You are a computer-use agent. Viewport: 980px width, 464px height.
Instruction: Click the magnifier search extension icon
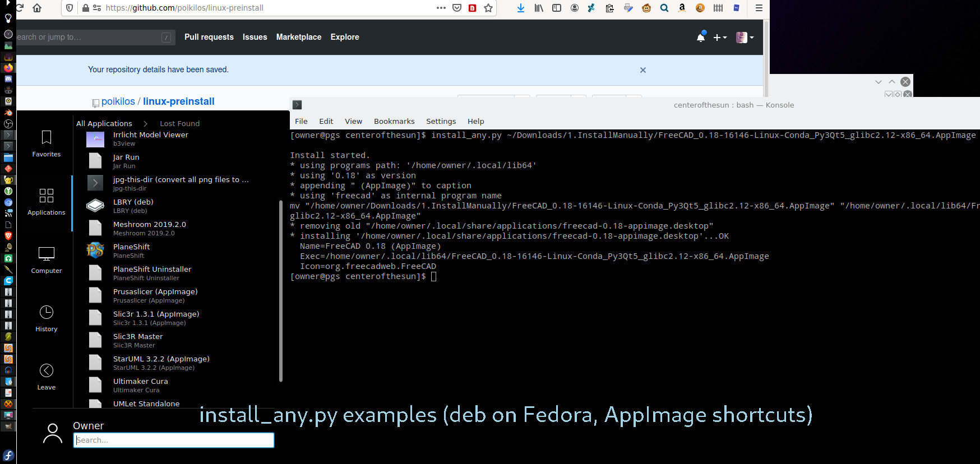[664, 8]
